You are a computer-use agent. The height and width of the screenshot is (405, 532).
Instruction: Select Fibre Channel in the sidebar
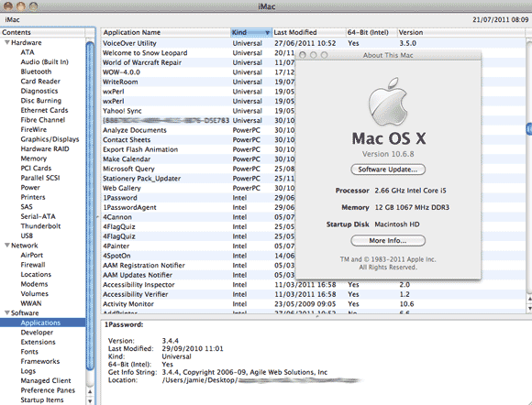(x=43, y=120)
